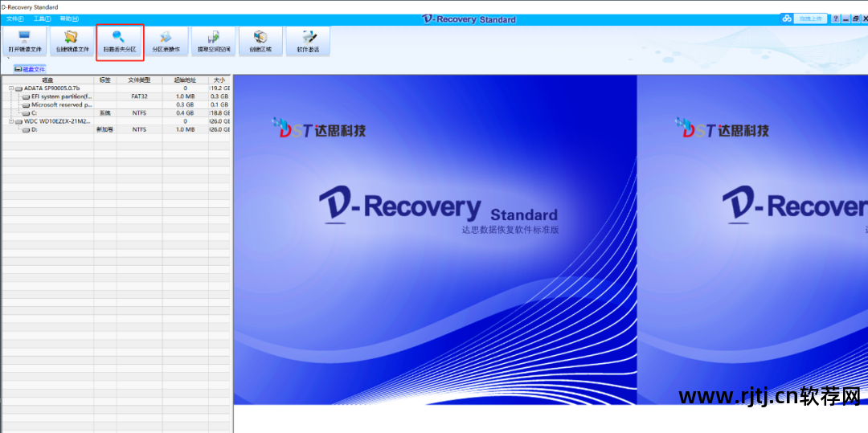This screenshot has width=868, height=433.
Task: Click the 系统 label cell of C:
Action: [105, 112]
